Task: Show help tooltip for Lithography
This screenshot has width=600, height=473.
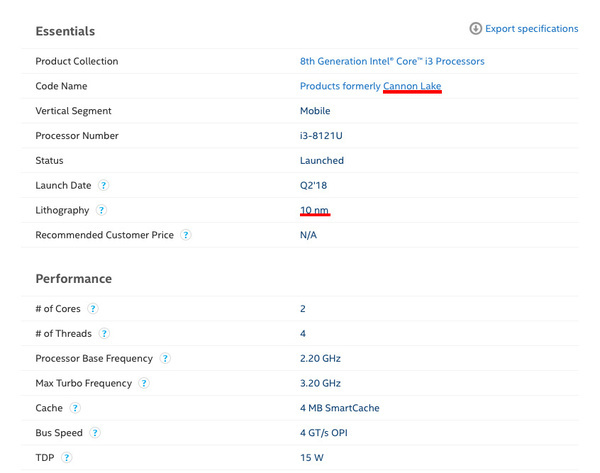Action: (x=101, y=210)
